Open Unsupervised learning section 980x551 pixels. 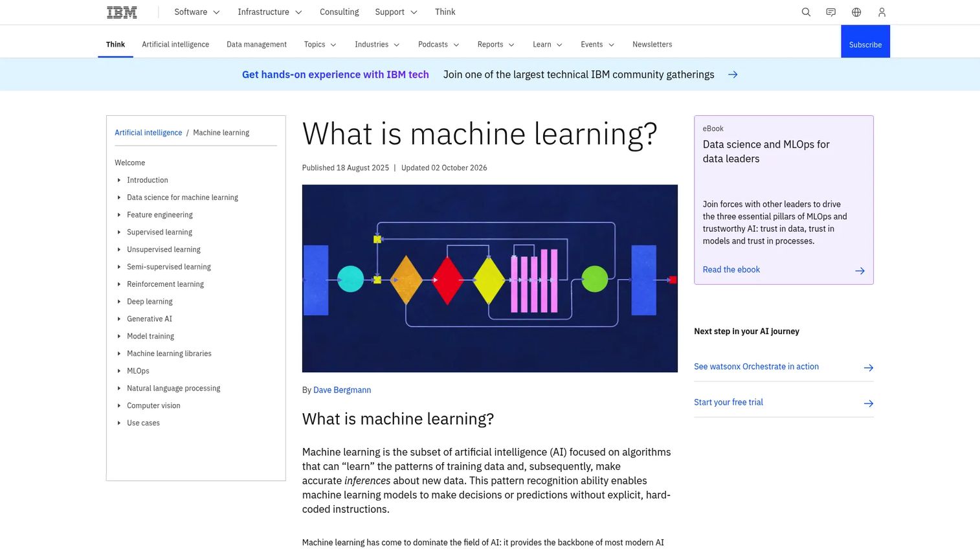click(x=164, y=249)
